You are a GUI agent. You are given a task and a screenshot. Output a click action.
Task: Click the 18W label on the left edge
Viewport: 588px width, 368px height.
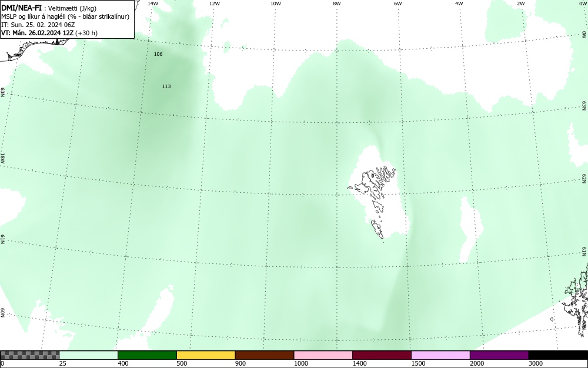[2, 158]
